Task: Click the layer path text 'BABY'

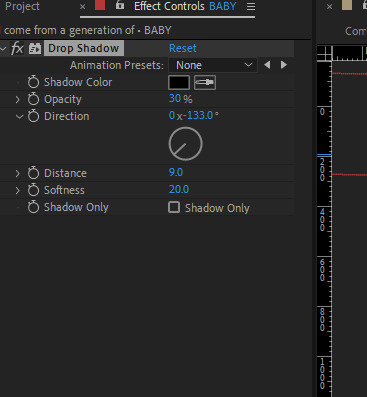Action: 158,30
